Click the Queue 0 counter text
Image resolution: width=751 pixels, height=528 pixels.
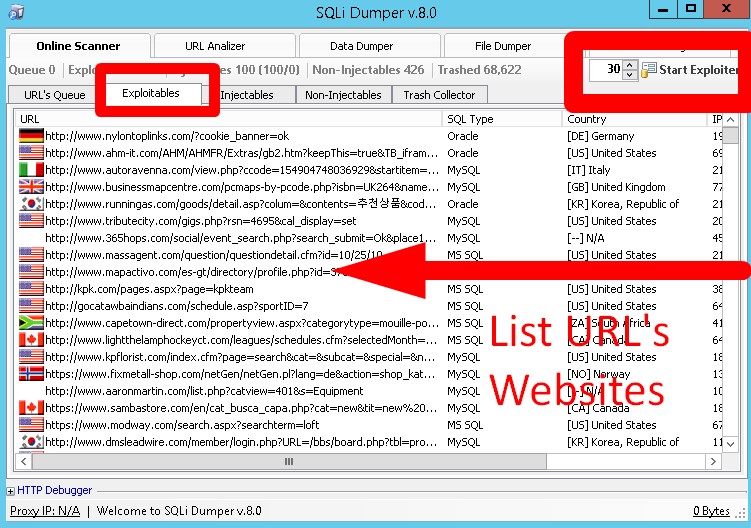[x=32, y=70]
